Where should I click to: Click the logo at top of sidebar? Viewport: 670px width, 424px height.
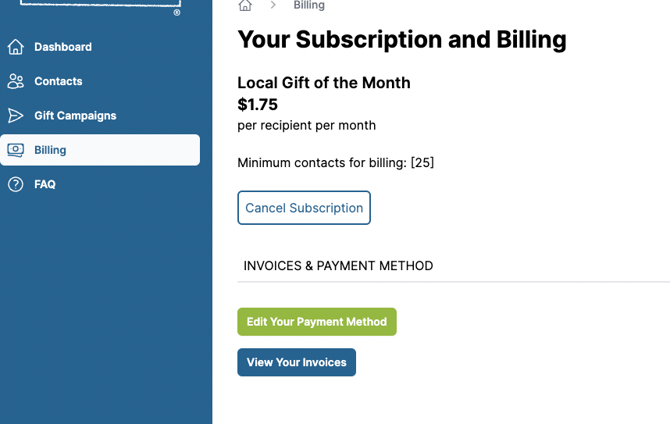pos(100,6)
